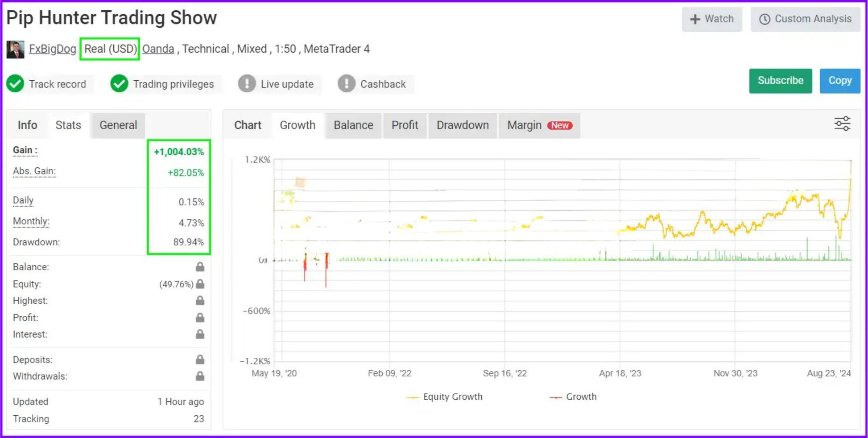Switch to the Stats tab

point(68,125)
